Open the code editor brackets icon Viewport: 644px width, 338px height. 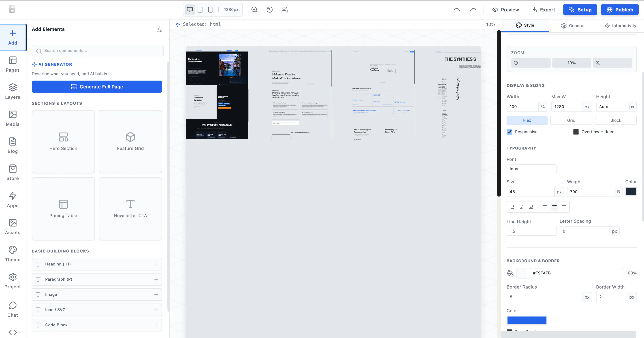13,332
